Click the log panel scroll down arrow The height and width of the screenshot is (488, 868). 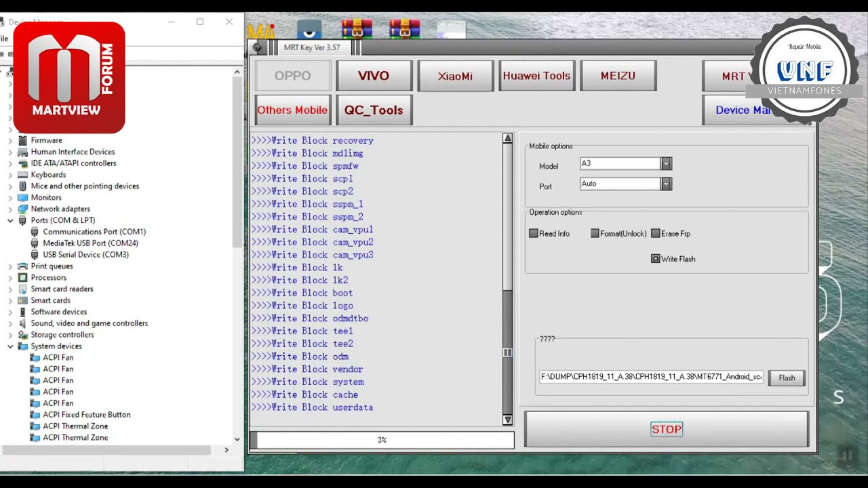tap(507, 420)
